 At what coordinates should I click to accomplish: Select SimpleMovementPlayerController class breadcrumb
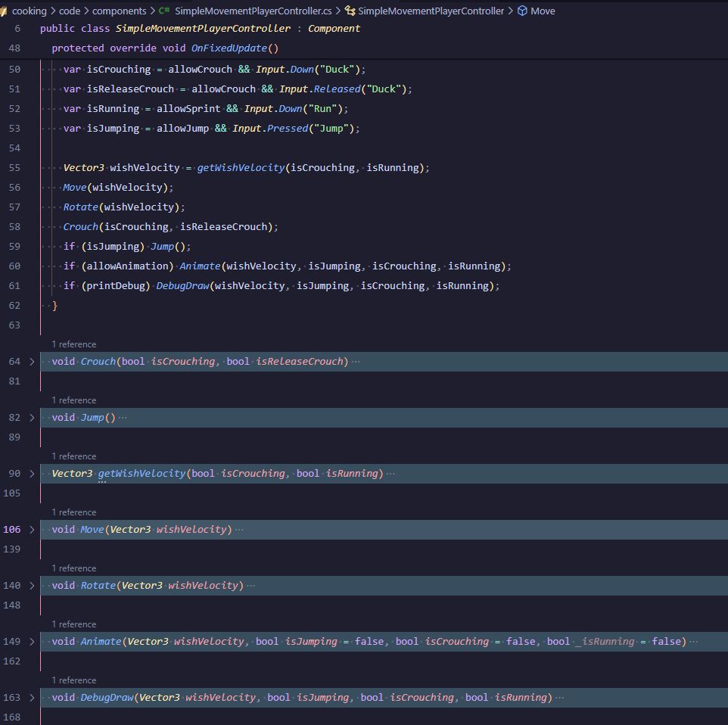point(431,11)
